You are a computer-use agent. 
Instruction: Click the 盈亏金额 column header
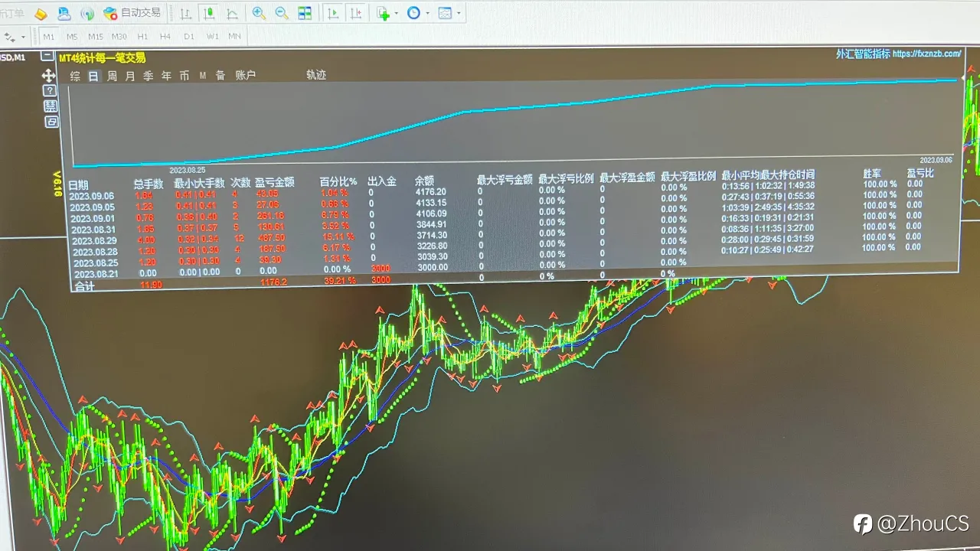click(x=274, y=182)
